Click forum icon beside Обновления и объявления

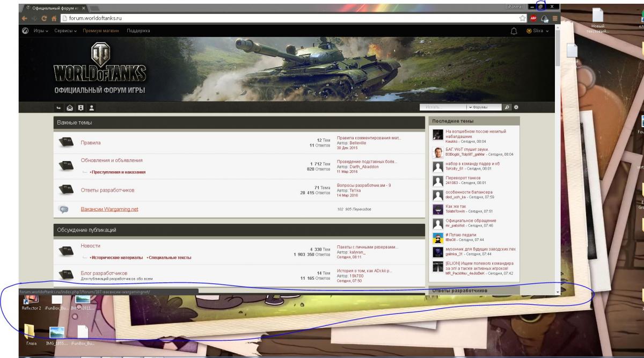tap(65, 166)
